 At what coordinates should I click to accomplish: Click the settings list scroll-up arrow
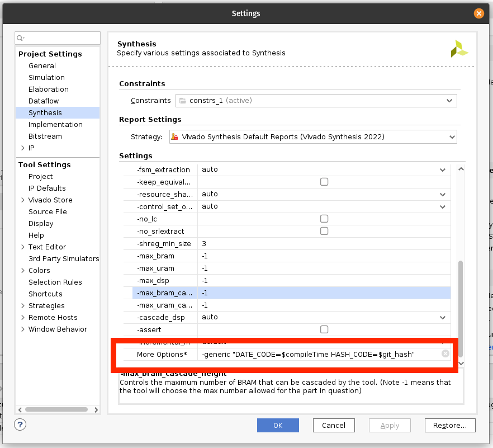point(461,169)
